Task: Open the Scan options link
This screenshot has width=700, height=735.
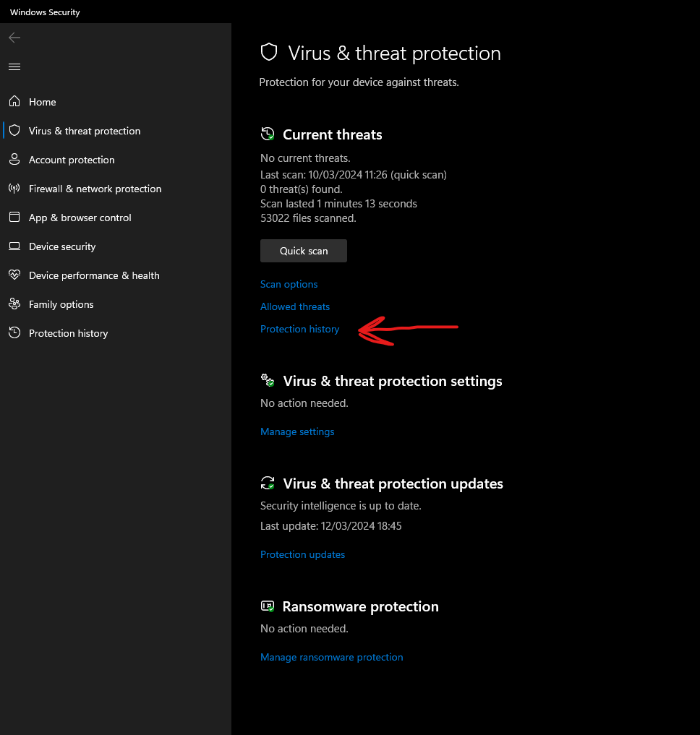Action: [x=289, y=284]
